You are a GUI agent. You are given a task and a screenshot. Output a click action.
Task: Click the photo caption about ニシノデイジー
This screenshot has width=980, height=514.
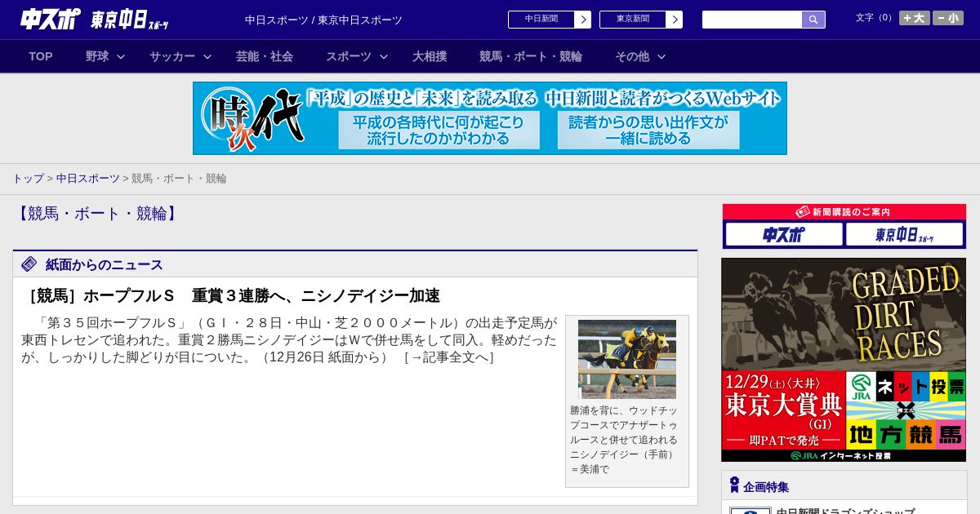point(624,440)
